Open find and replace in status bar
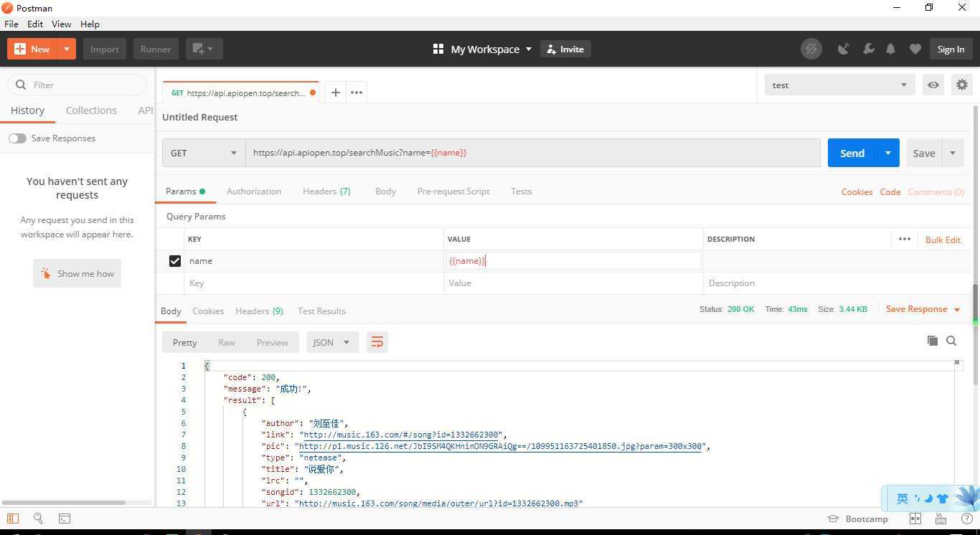 (x=38, y=519)
